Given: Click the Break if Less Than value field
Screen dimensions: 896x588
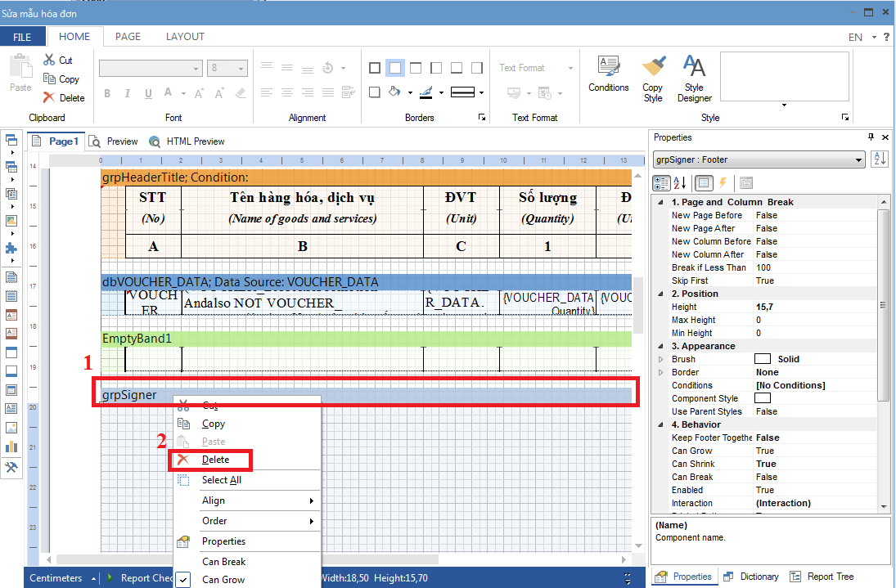Looking at the screenshot, I should pos(815,267).
